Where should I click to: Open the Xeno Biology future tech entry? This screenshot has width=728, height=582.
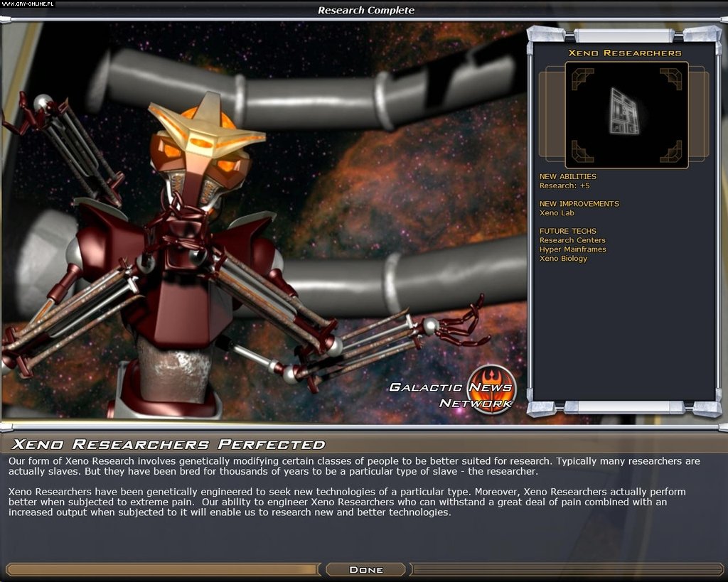[564, 259]
